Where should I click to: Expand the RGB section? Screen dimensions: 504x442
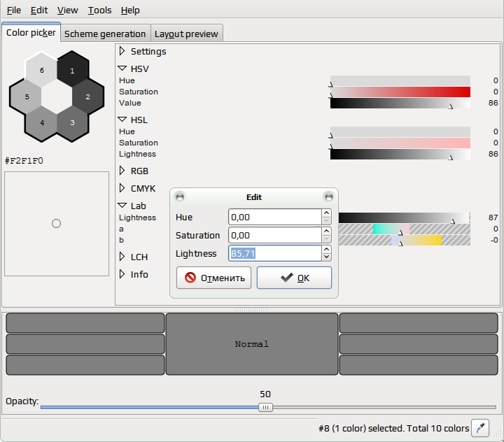click(122, 171)
